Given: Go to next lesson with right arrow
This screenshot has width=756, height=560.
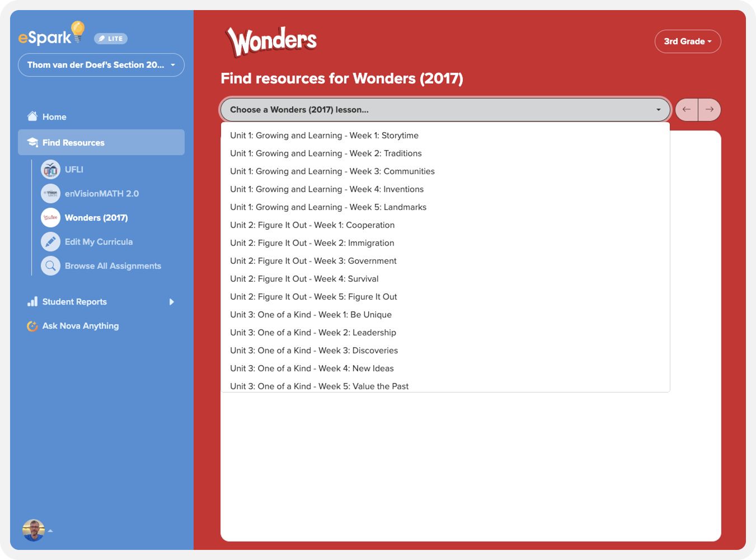Looking at the screenshot, I should point(710,109).
